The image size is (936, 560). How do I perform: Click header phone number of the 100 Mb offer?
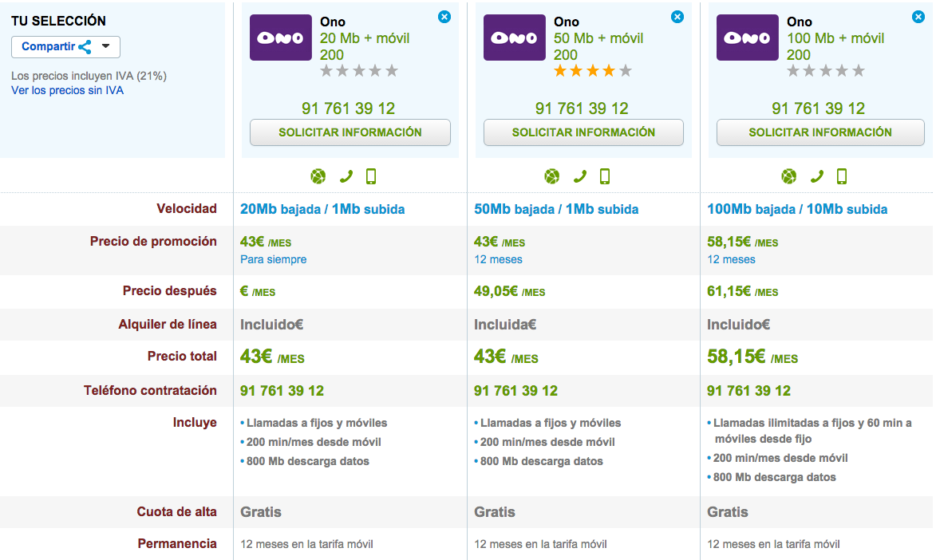pos(818,108)
